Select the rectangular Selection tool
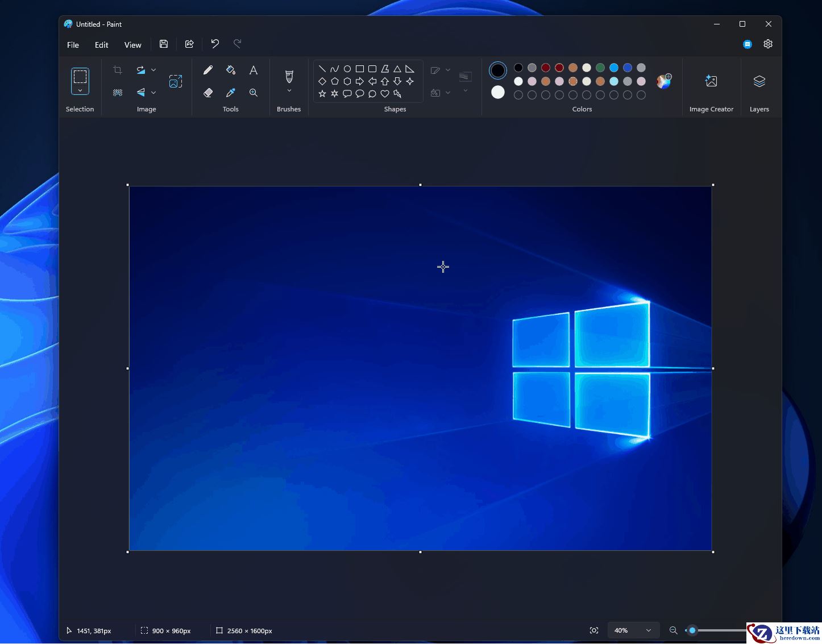 coord(80,76)
